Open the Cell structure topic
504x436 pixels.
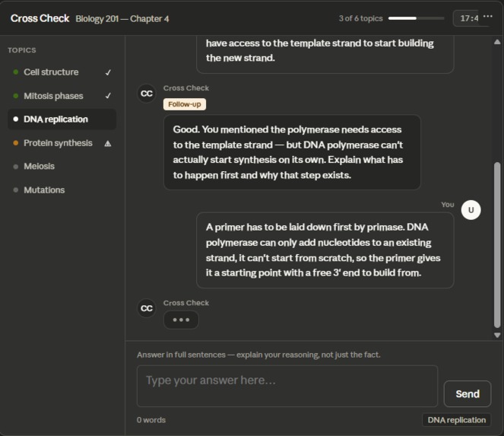pos(62,72)
